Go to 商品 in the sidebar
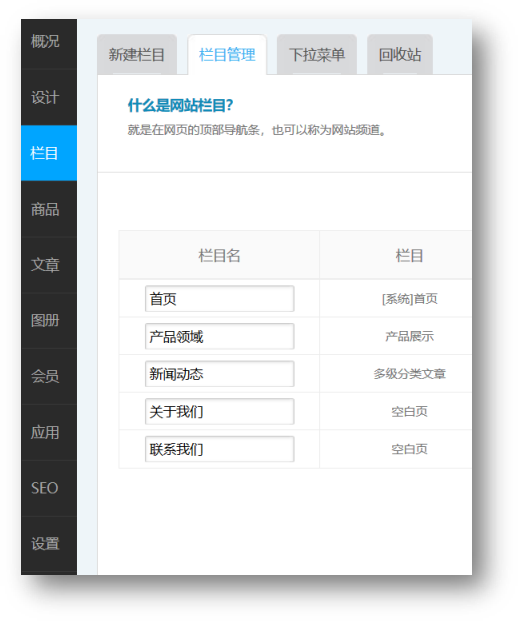 click(x=49, y=209)
